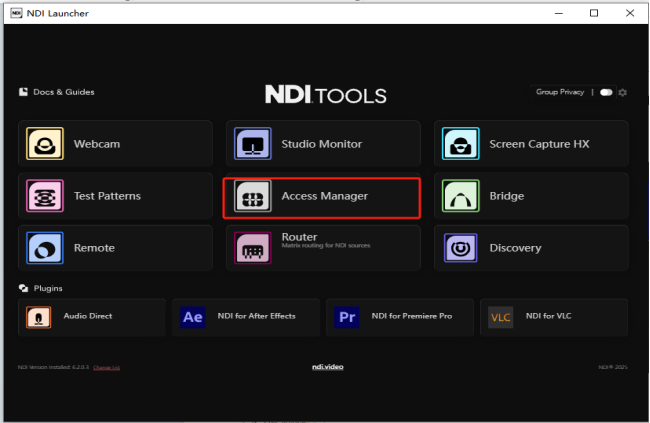Click the Plugins section heading
This screenshot has height=423, width=650.
tap(48, 288)
